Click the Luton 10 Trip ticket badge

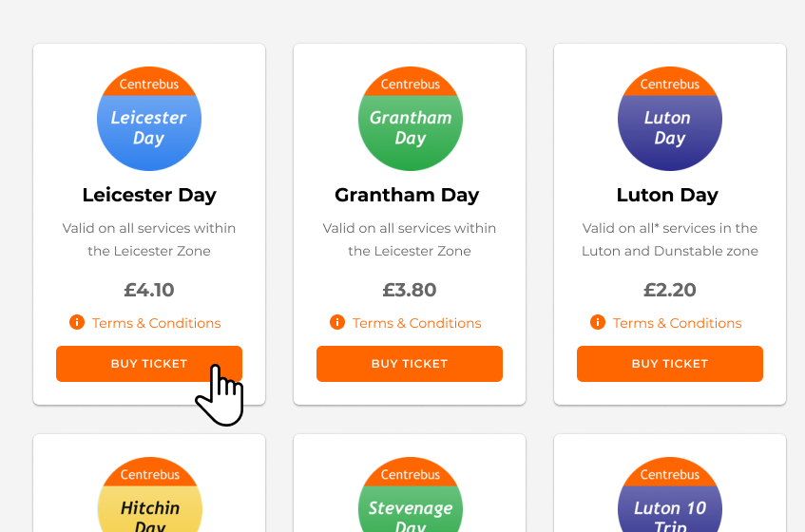pyautogui.click(x=670, y=499)
